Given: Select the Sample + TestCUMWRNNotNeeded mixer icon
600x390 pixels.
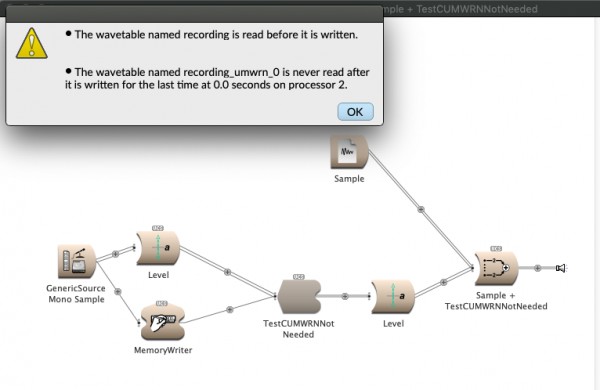Looking at the screenshot, I should [x=496, y=268].
